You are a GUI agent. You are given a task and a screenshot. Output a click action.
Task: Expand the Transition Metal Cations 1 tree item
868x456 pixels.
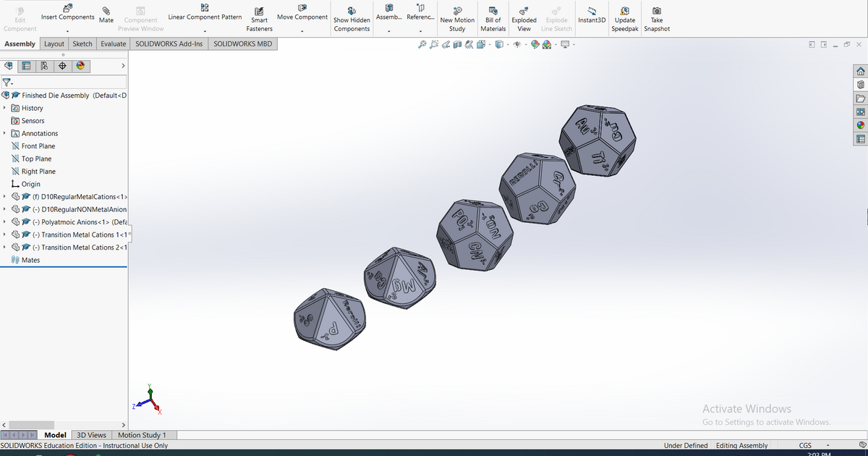(x=4, y=235)
